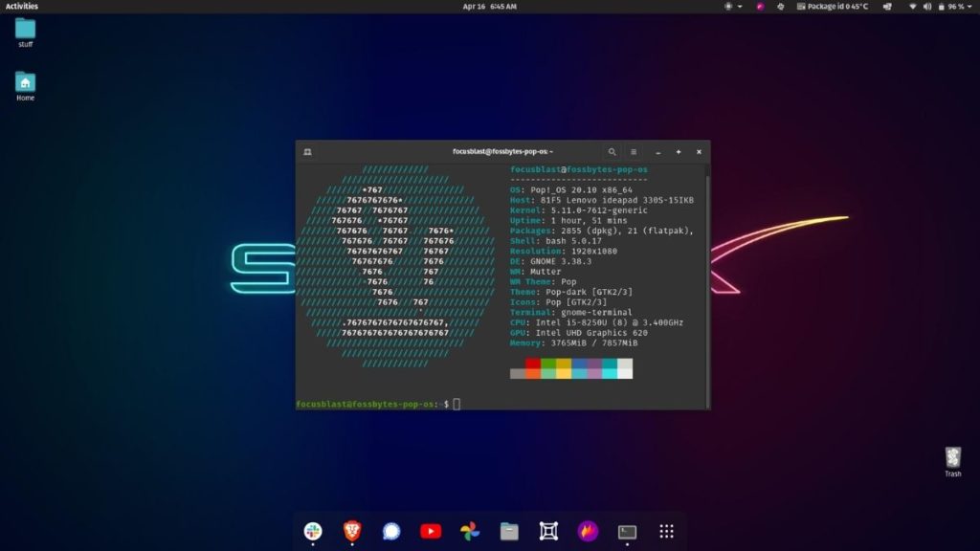The image size is (980, 551).
Task: Click the pink recording indicator in the panel
Action: pos(761,7)
